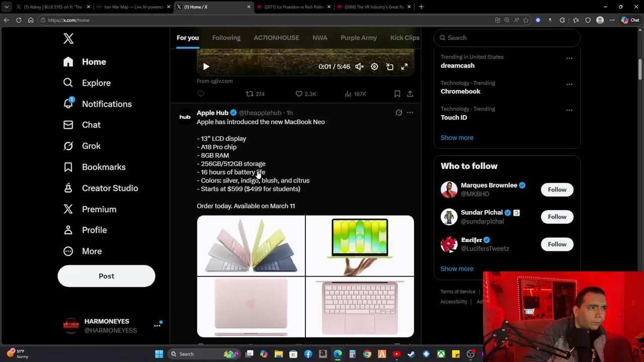Like the post with 2.3K likes
This screenshot has width=644, height=362.
click(305, 94)
